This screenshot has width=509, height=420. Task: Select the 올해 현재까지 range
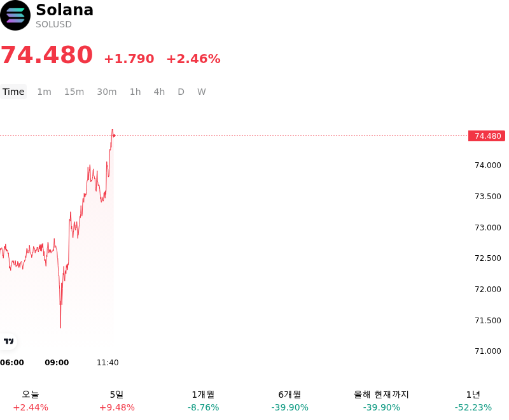point(381,401)
